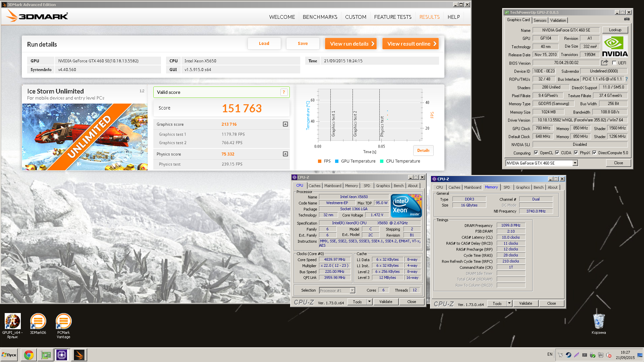Click the CPU-Z taskbar icon

(x=62, y=355)
